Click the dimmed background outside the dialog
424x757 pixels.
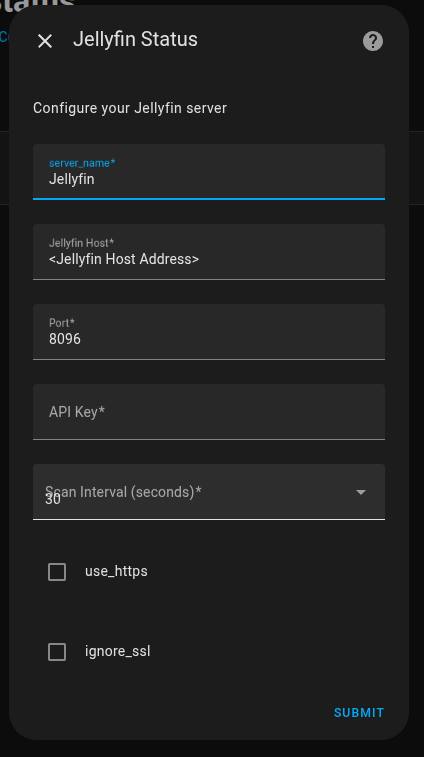pos(416,386)
